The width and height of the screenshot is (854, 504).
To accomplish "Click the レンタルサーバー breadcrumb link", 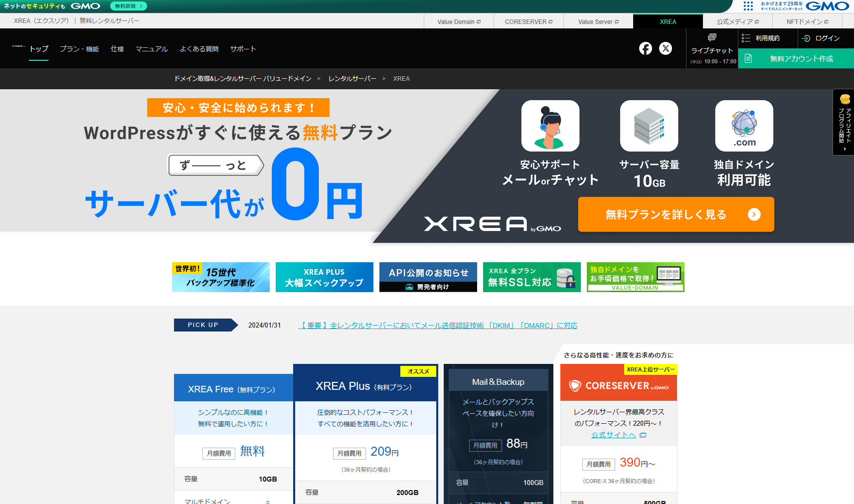I will 352,78.
